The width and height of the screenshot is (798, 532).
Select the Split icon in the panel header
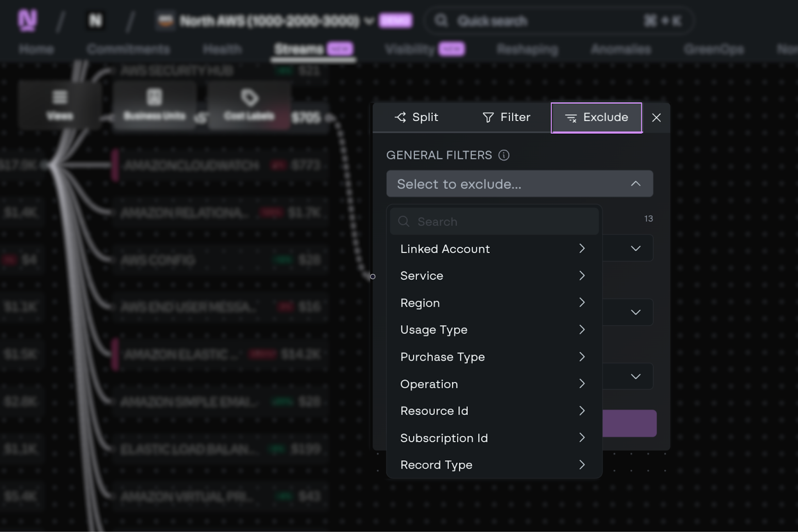click(x=400, y=118)
